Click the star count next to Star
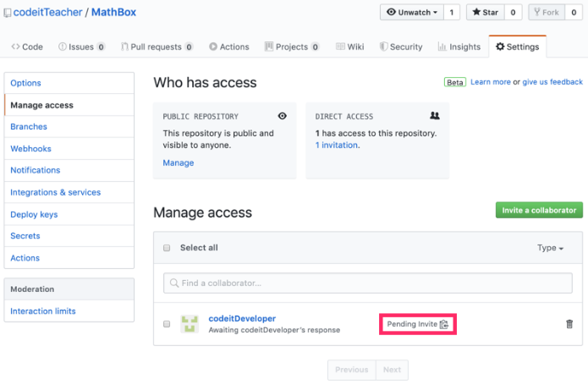Screen dimensions: 588x385 513,13
